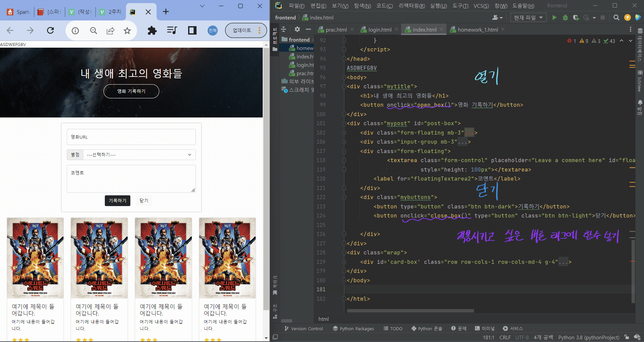Click the first movie poster thumbnail

click(35, 258)
